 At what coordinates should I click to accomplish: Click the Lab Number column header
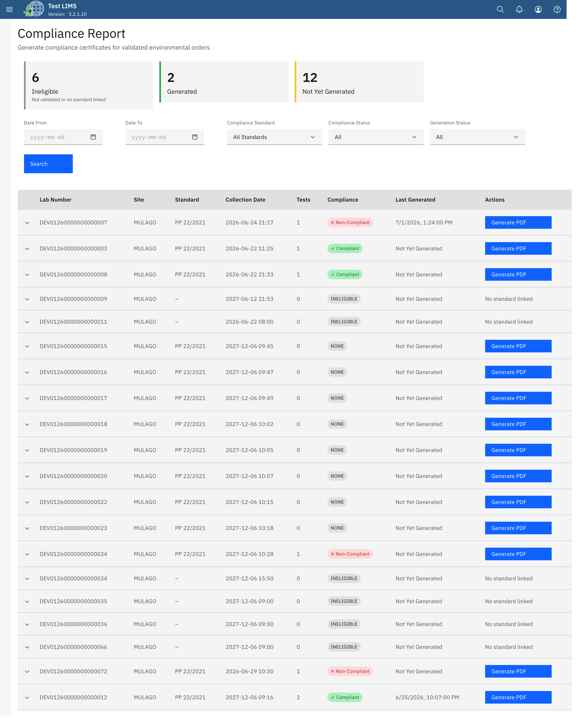tap(55, 200)
